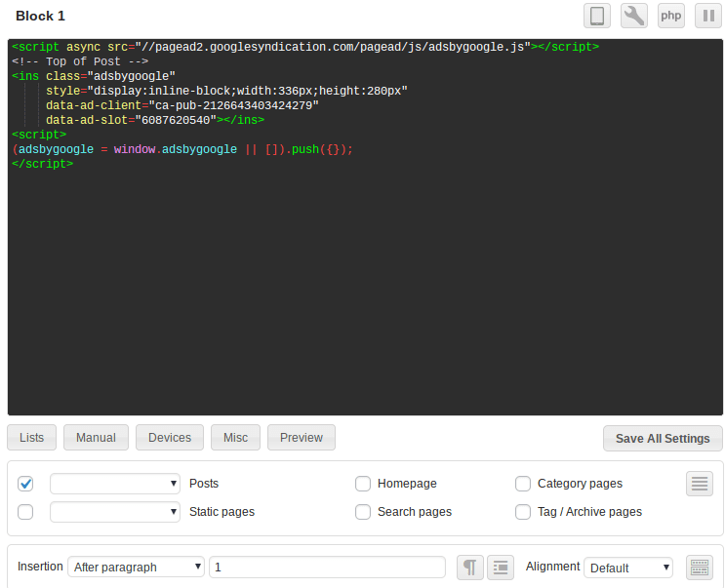Click the adsbygoogle push script line
Image resolution: width=725 pixels, height=588 pixels.
[182, 149]
